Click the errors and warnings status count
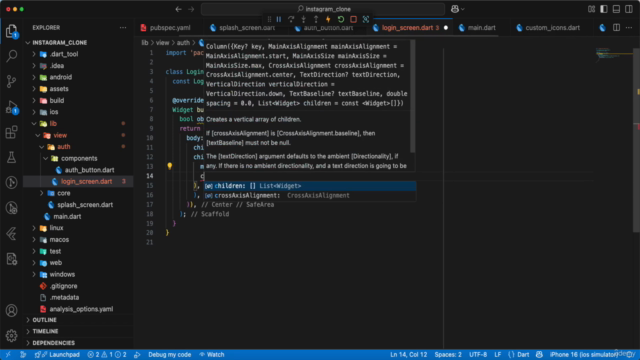This screenshot has width=640, height=360. click(x=107, y=355)
